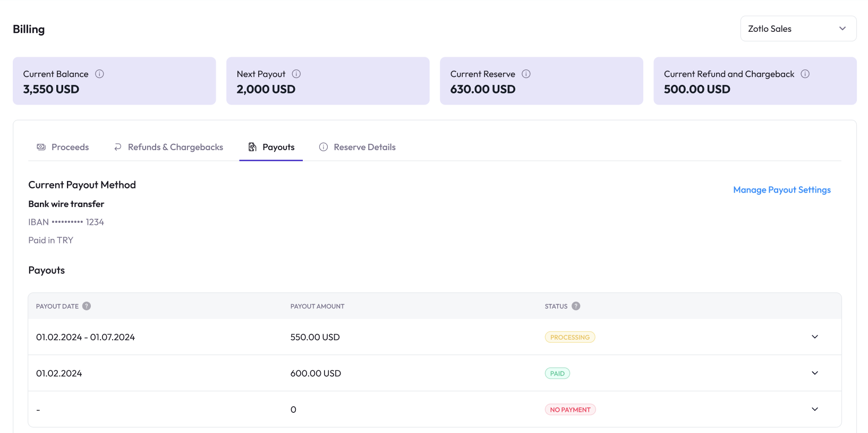
Task: Click the Processing status badge
Action: coord(570,337)
